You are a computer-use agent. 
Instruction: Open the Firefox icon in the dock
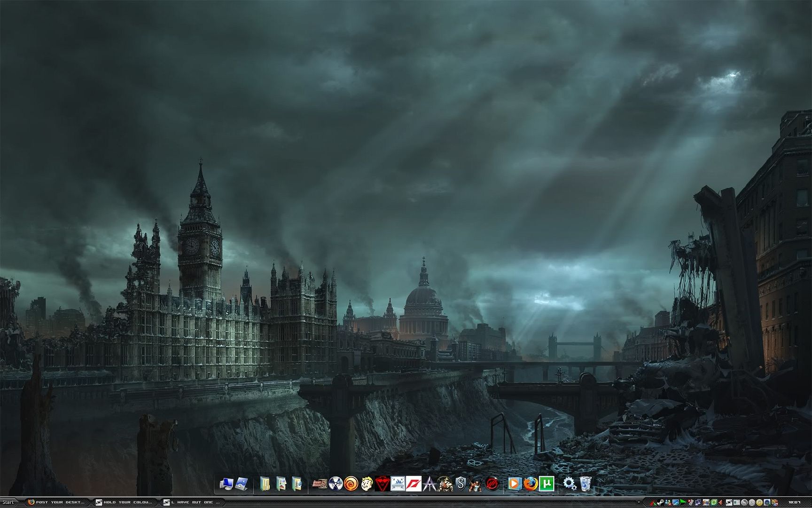(530, 484)
